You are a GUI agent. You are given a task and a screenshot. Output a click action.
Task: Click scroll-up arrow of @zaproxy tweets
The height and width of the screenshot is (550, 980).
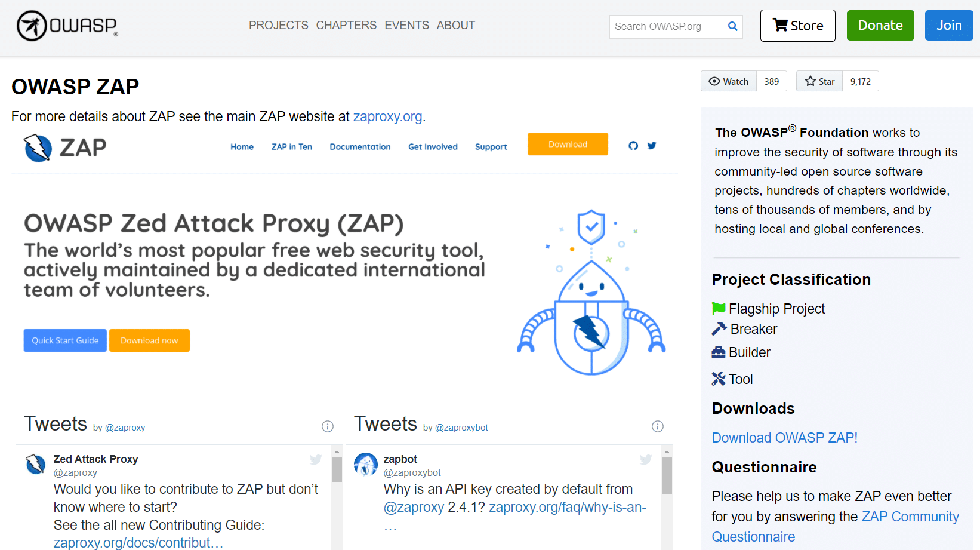pos(337,452)
